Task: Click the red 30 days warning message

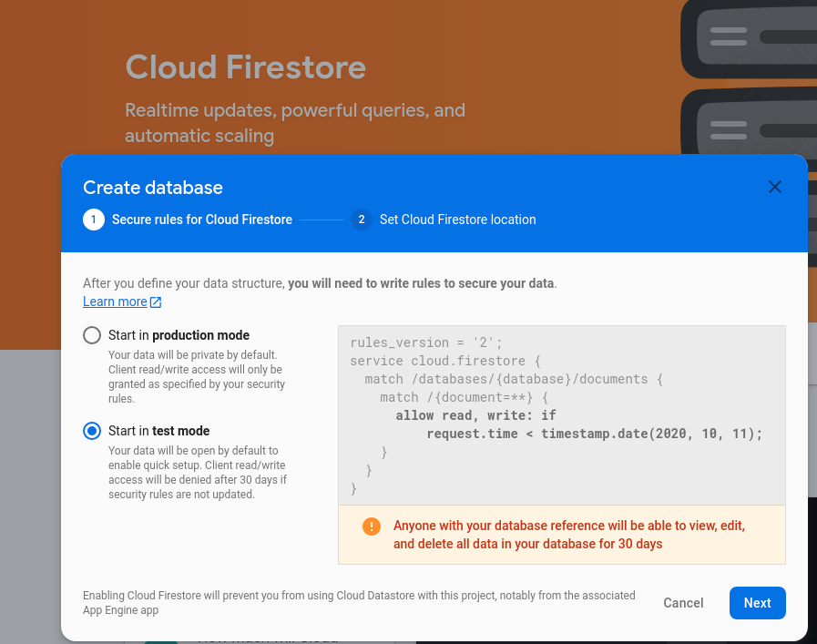Action: (x=569, y=535)
